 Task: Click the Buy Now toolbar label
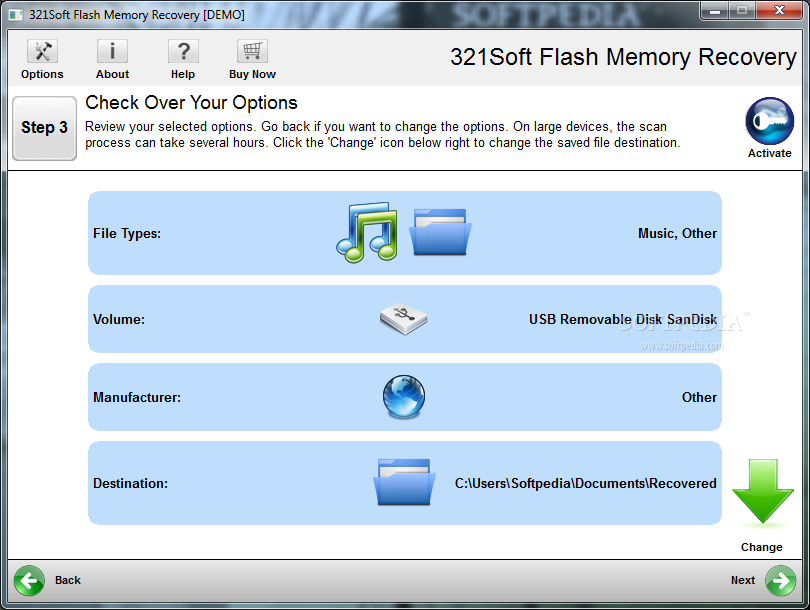point(252,74)
